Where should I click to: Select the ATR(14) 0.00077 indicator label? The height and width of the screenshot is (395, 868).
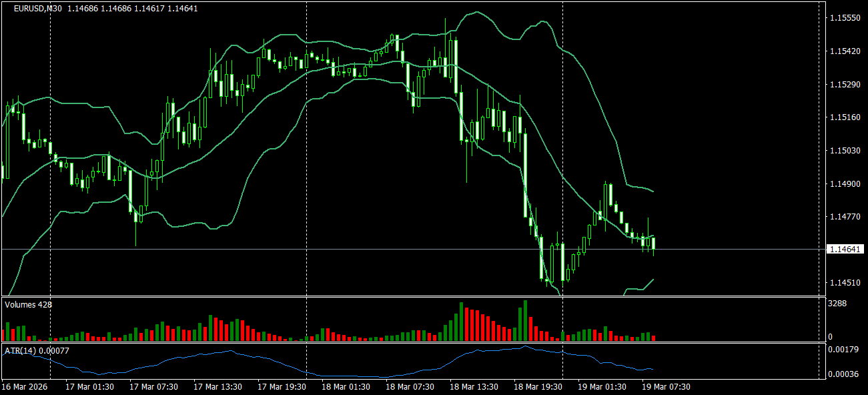37,350
